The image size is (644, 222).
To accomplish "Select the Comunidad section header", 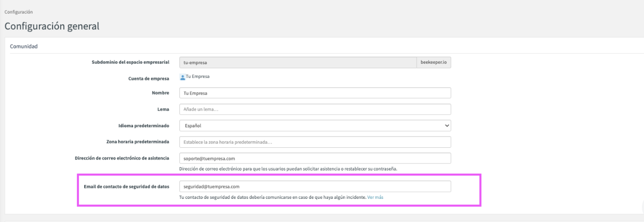I will pos(24,46).
